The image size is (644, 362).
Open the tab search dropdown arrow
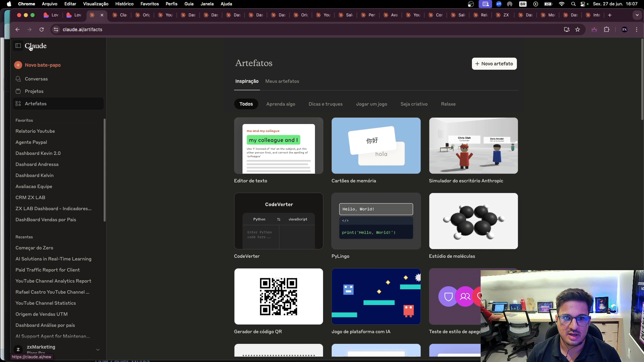(637, 15)
